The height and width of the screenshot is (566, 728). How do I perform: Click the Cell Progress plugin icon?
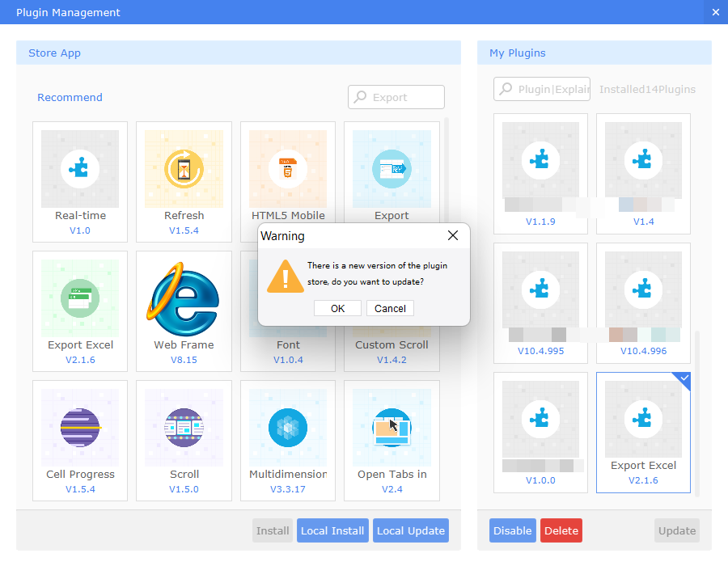tap(79, 427)
